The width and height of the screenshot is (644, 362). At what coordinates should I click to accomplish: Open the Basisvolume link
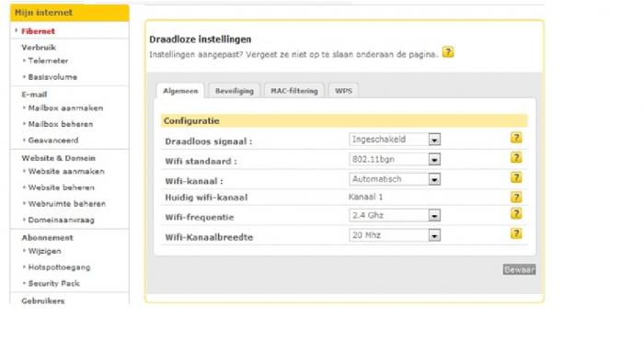(52, 77)
